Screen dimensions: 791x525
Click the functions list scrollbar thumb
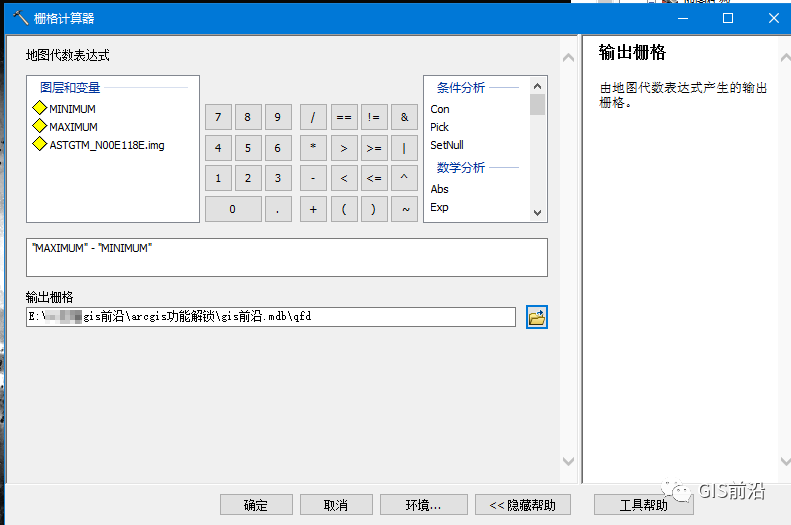537,105
